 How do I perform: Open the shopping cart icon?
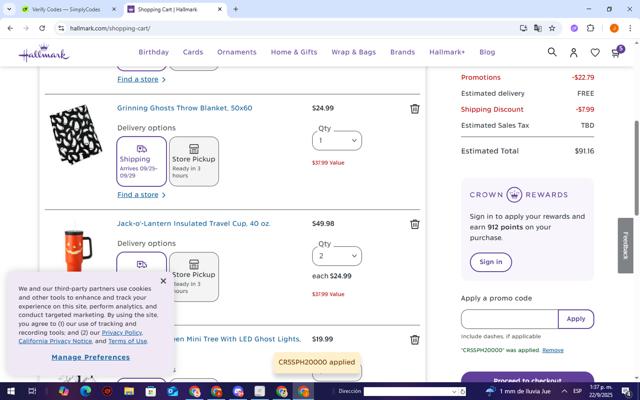[x=617, y=52]
